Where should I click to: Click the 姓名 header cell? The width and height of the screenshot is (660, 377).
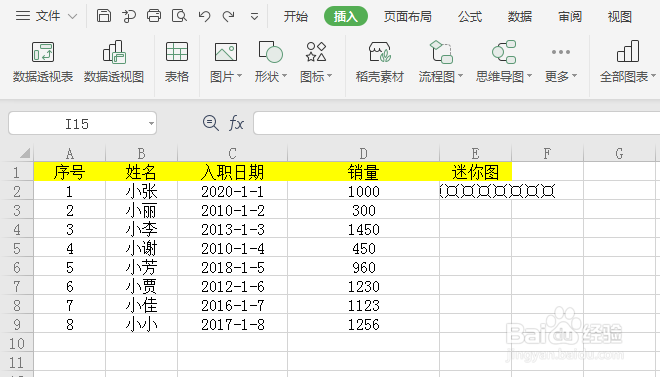[141, 172]
